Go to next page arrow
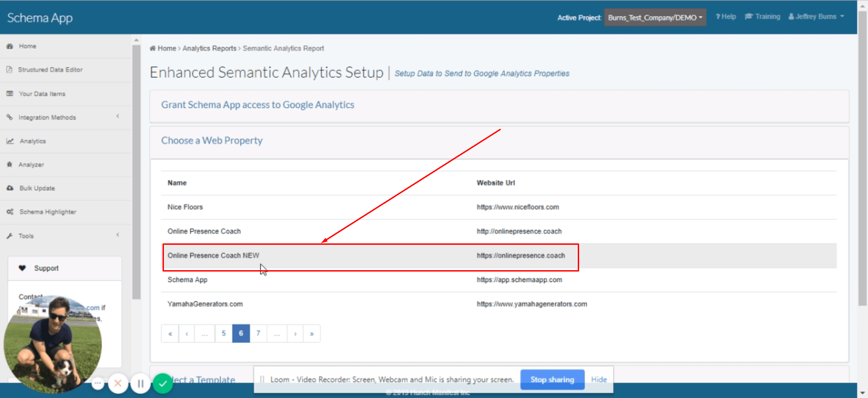 295,334
